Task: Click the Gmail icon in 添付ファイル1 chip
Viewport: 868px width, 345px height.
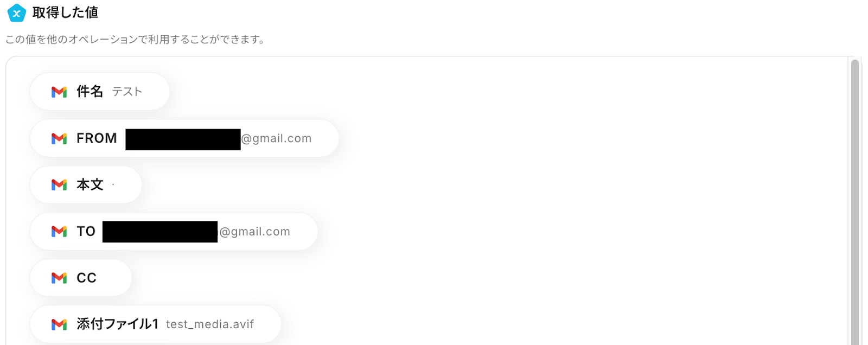Action: pos(59,324)
